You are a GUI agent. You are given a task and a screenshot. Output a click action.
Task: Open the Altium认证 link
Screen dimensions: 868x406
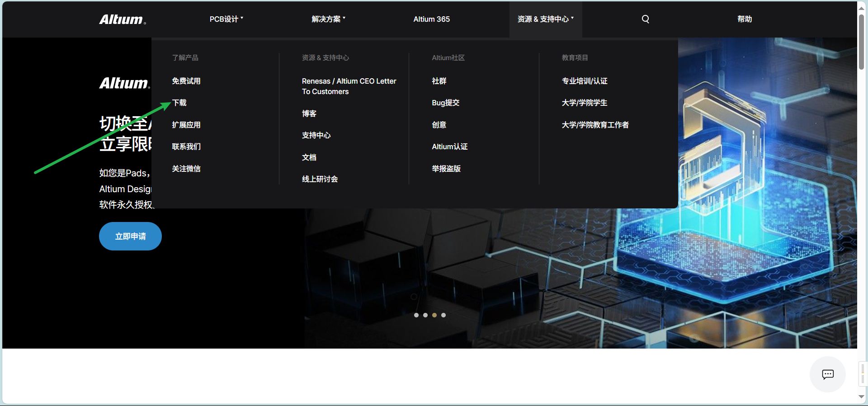450,146
